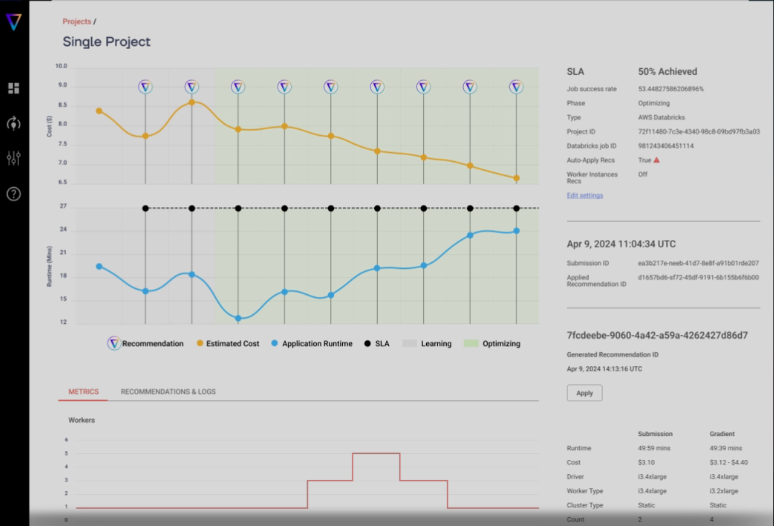The width and height of the screenshot is (774, 526).
Task: Toggle SLA series in chart legend
Action: [x=368, y=343]
